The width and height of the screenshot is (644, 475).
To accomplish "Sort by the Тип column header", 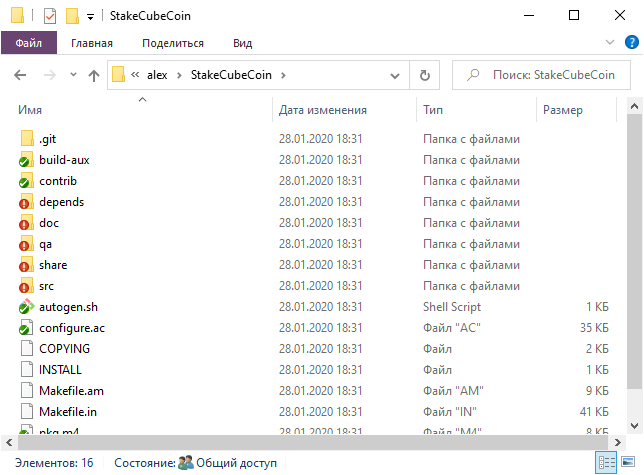I will (x=476, y=110).
